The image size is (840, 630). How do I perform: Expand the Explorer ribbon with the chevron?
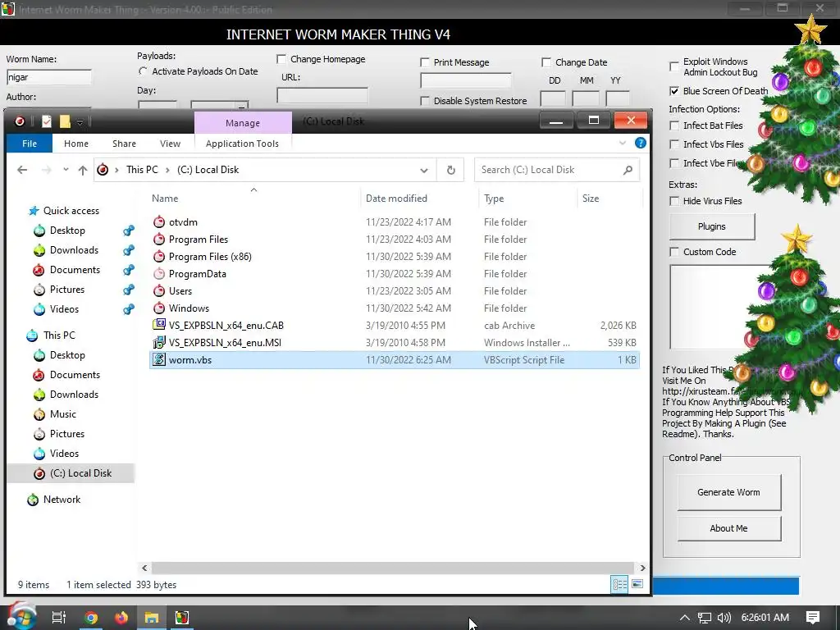pyautogui.click(x=622, y=143)
